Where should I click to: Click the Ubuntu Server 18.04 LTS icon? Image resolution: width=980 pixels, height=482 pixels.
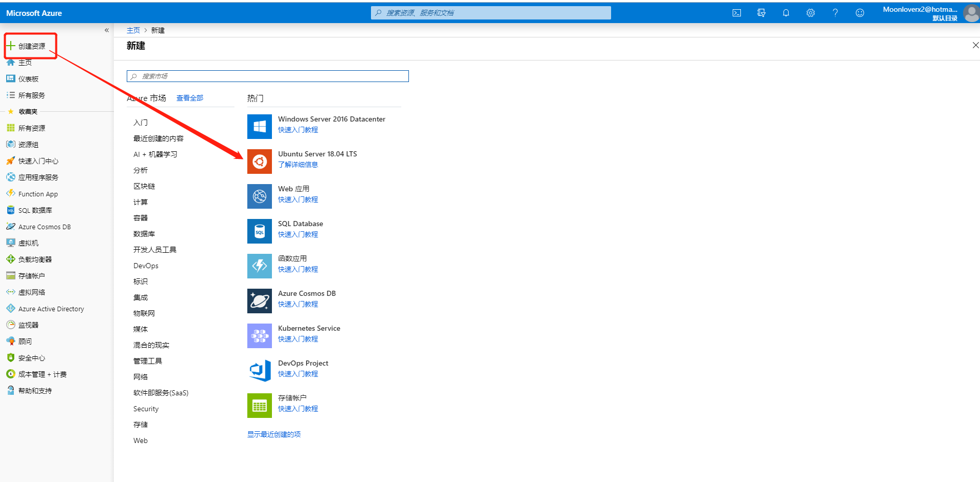point(260,162)
